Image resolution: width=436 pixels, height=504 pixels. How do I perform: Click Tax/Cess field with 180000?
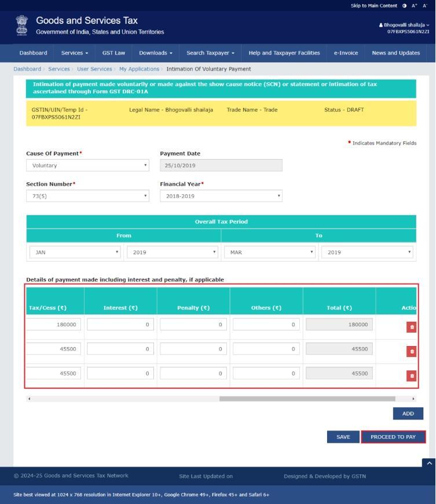tap(53, 324)
